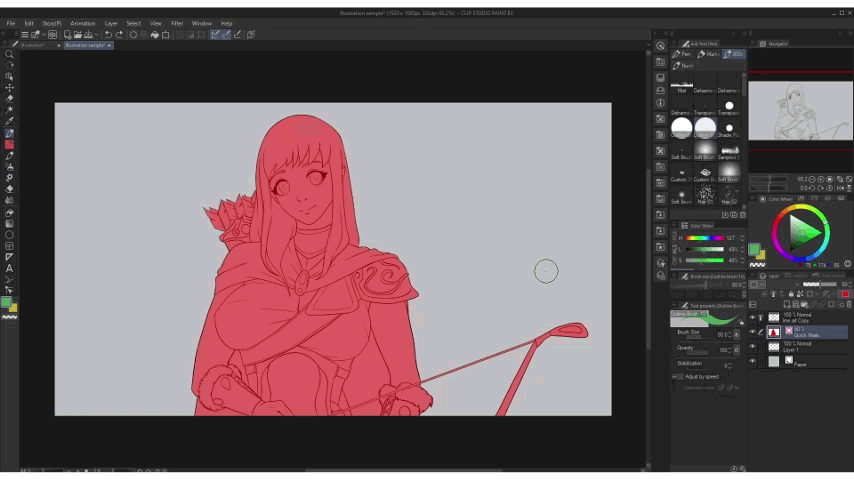Hide the line art Copy layer
854x480 pixels.
[x=753, y=317]
